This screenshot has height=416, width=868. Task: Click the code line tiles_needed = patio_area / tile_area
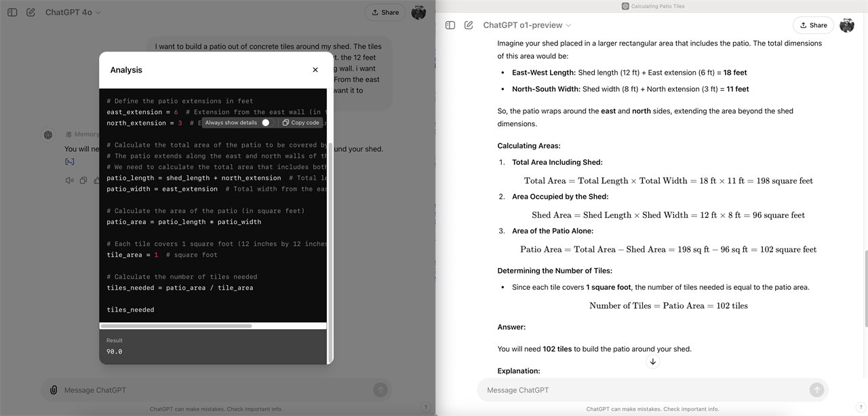pyautogui.click(x=180, y=288)
